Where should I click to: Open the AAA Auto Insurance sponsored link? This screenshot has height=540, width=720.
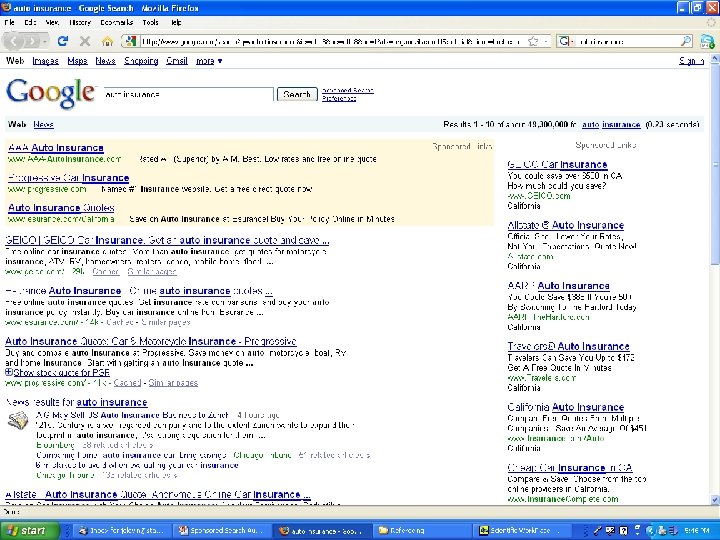(56, 148)
